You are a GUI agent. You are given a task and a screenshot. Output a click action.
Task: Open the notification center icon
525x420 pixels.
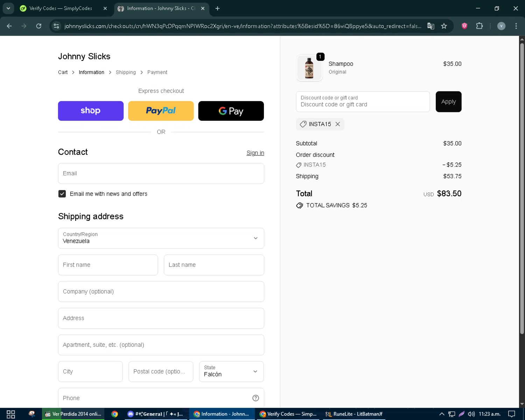(512, 414)
